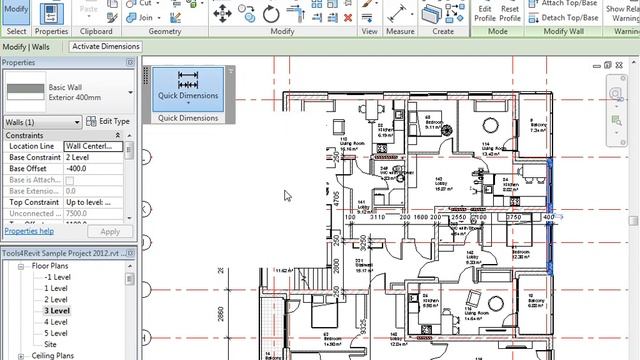Click the Top Constraint value field
Image resolution: width=640 pixels, height=360 pixels.
pyautogui.click(x=93, y=202)
